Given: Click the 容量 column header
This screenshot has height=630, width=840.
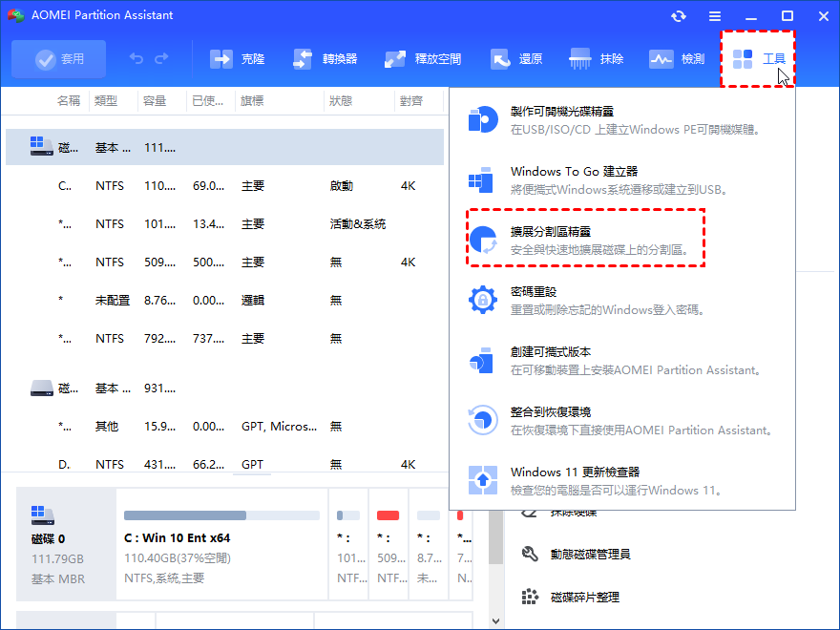Looking at the screenshot, I should (x=155, y=101).
